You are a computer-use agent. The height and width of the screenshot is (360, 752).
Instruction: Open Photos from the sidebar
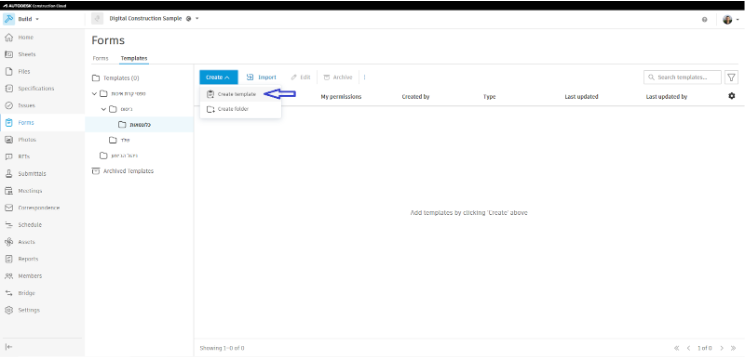pos(27,139)
